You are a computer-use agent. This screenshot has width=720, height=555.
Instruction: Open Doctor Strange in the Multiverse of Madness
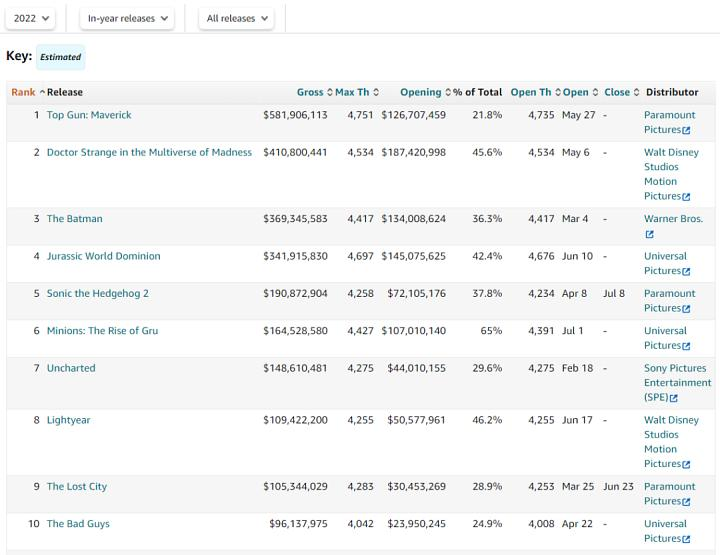tap(149, 152)
